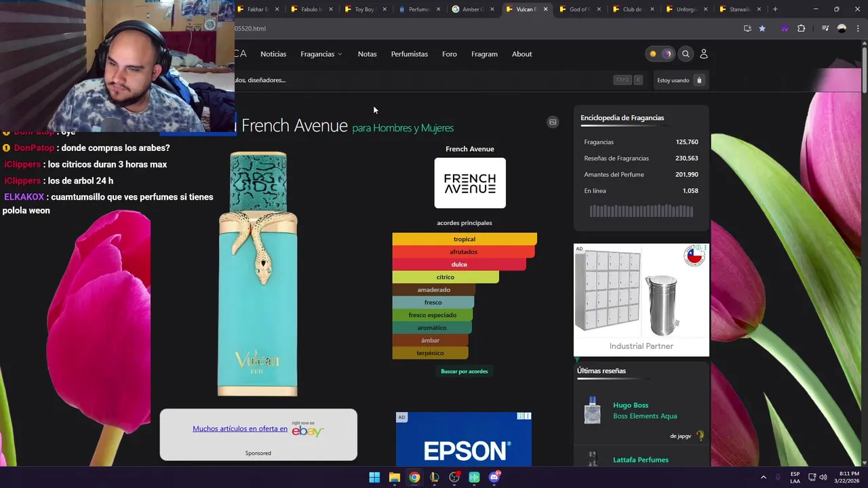
Task: Bookmark this page with the star icon
Action: tap(762, 28)
